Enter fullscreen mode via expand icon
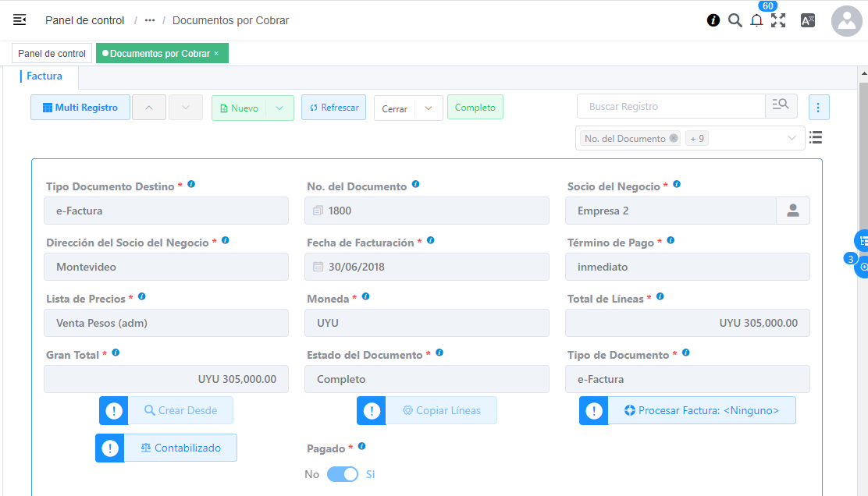Viewport: 868px width, 496px height. click(778, 21)
